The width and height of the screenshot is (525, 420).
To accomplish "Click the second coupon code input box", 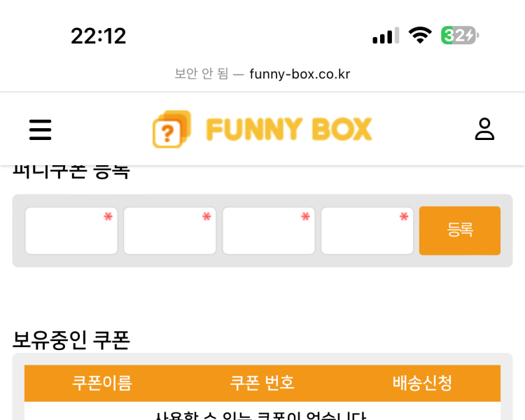I will tap(170, 231).
